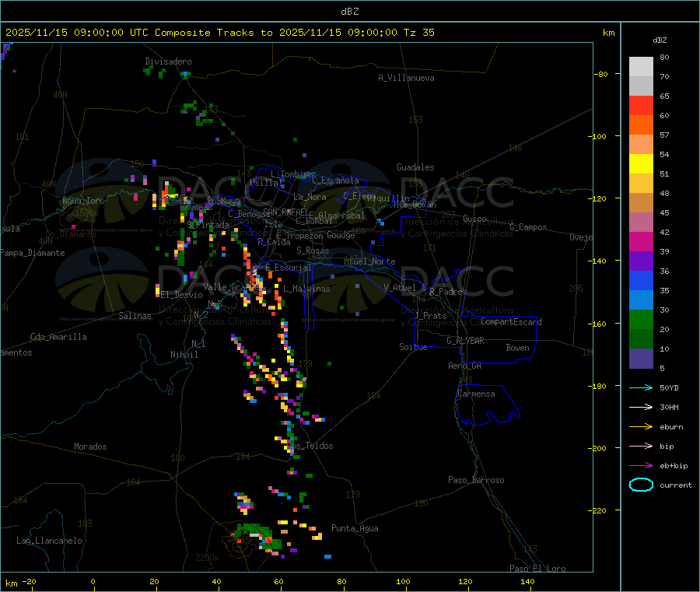
Task: Click the C_Campos location label
Action: 529,227
